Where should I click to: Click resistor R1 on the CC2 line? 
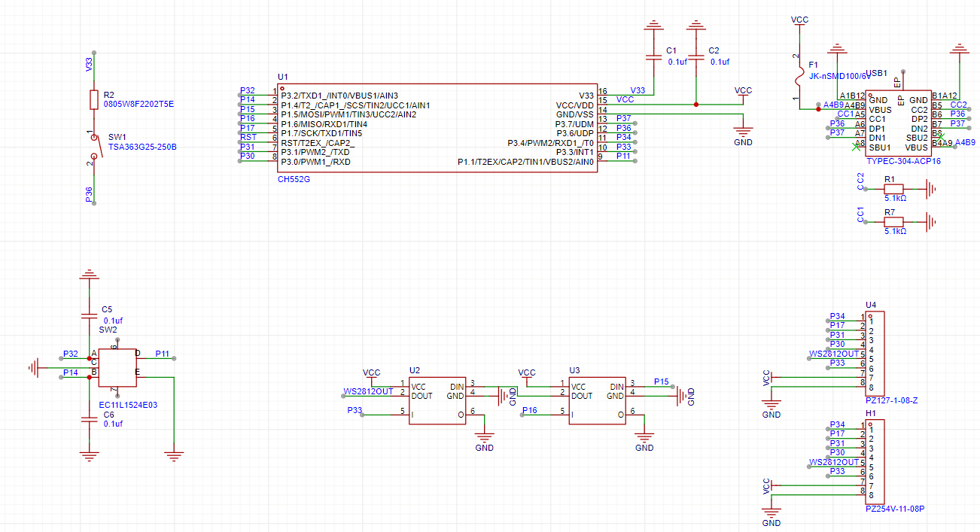pos(894,189)
